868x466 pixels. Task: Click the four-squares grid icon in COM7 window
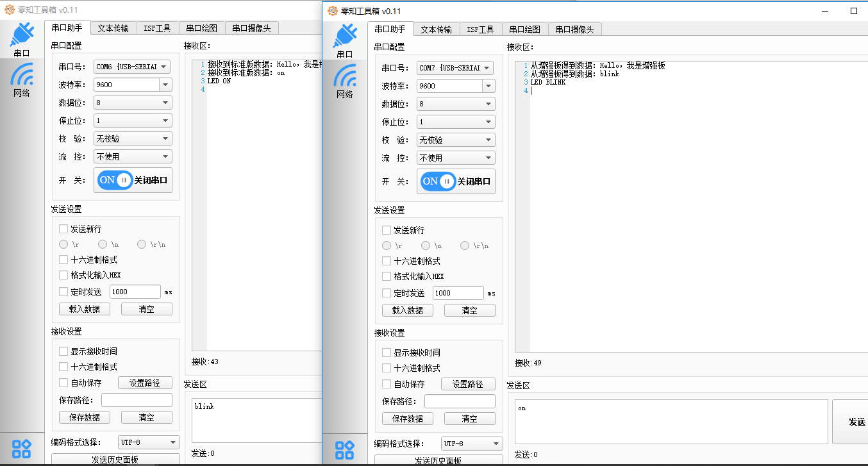[x=345, y=449]
